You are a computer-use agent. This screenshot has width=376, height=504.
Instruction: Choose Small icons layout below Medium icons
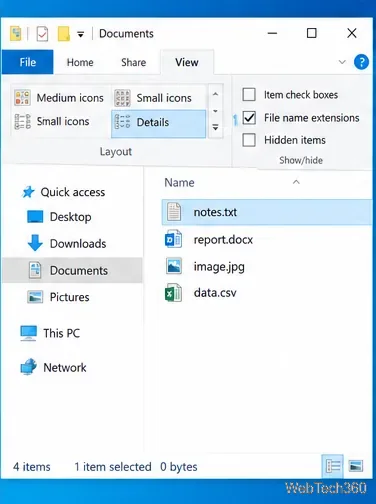52,121
